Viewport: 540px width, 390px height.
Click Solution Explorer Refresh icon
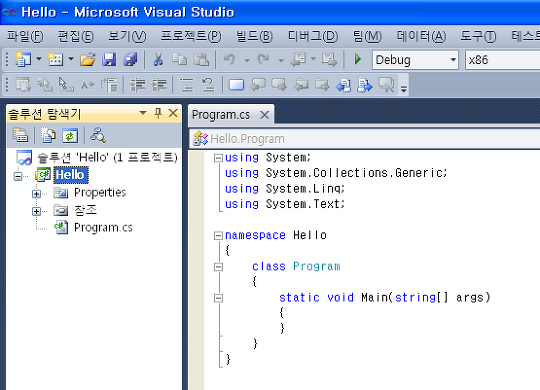pyautogui.click(x=70, y=135)
